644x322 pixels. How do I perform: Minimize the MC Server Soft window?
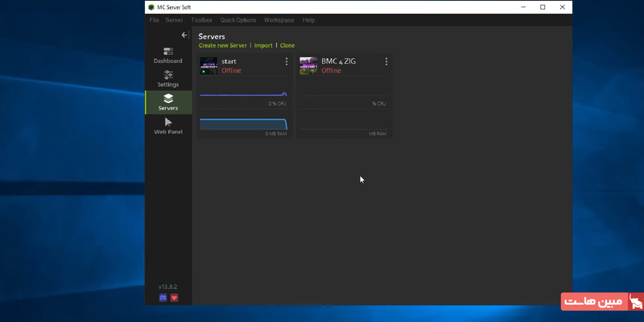pos(523,7)
